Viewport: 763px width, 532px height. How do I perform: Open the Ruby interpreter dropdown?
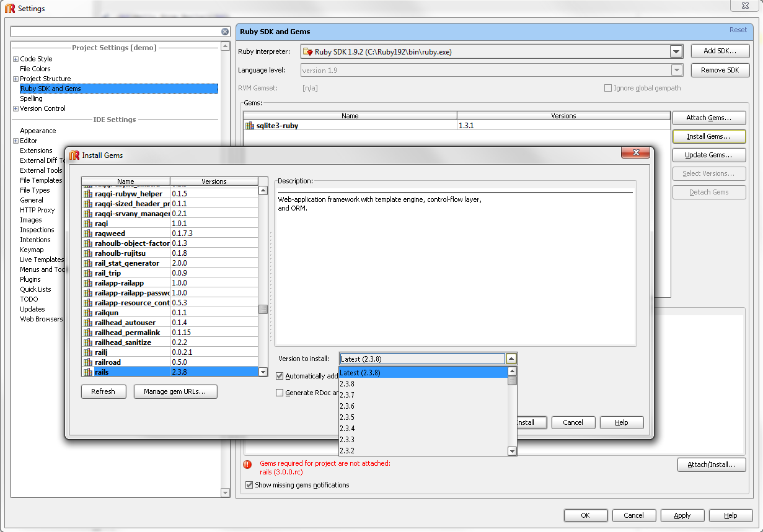(676, 51)
